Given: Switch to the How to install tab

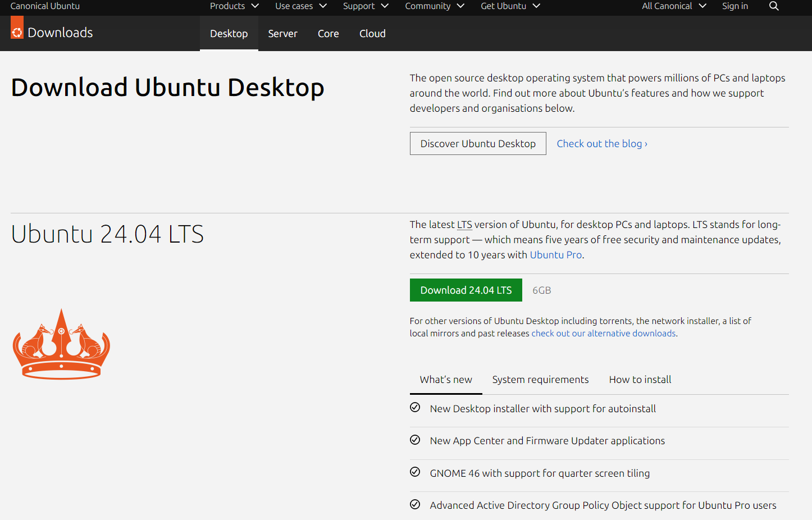Looking at the screenshot, I should pyautogui.click(x=640, y=380).
